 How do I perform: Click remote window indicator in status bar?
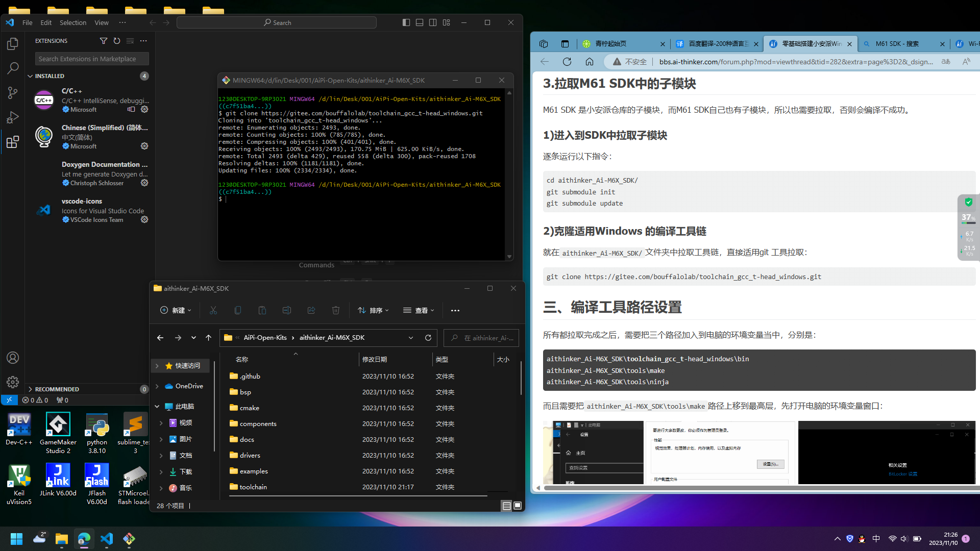click(x=9, y=400)
